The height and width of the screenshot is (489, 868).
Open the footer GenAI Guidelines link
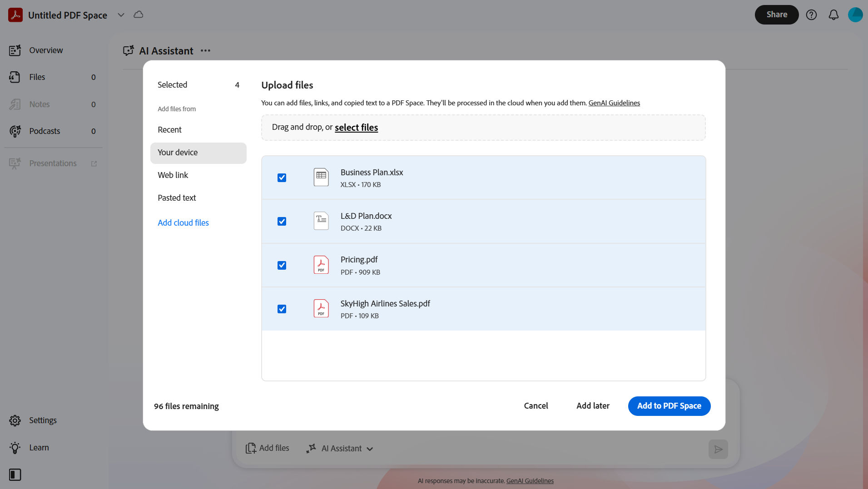530,481
